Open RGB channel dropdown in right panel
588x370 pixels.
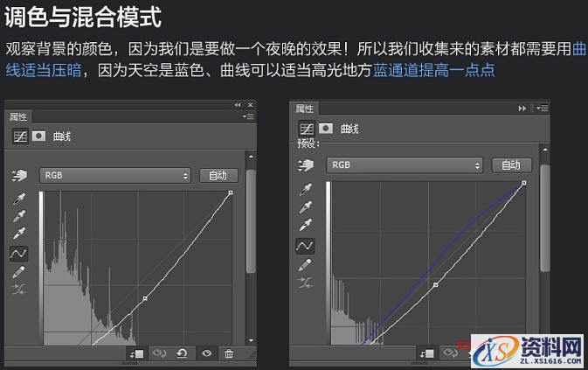405,164
